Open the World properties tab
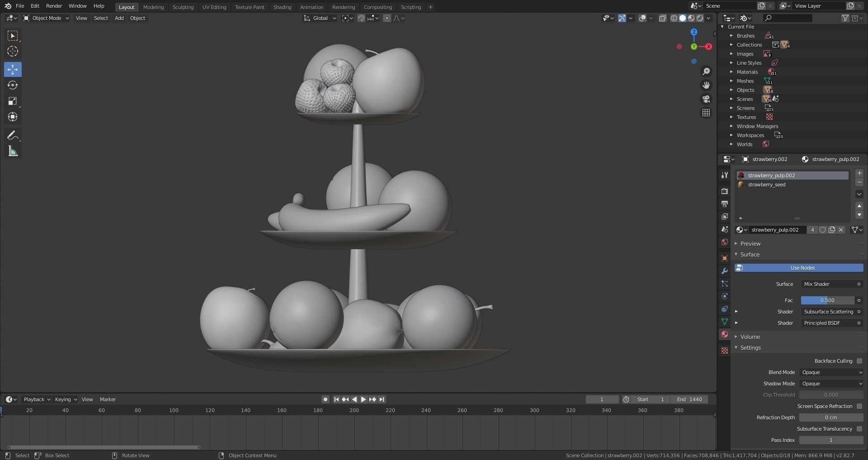This screenshot has width=868, height=460. (725, 242)
